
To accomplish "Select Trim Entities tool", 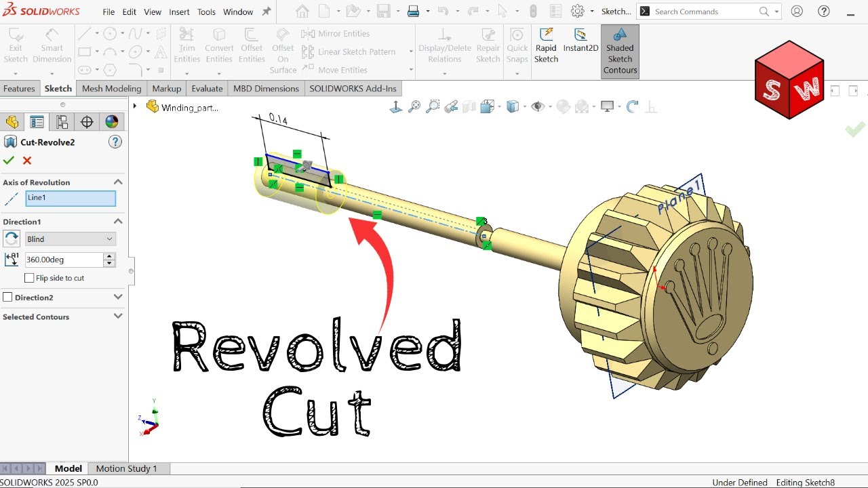I will click(x=187, y=45).
